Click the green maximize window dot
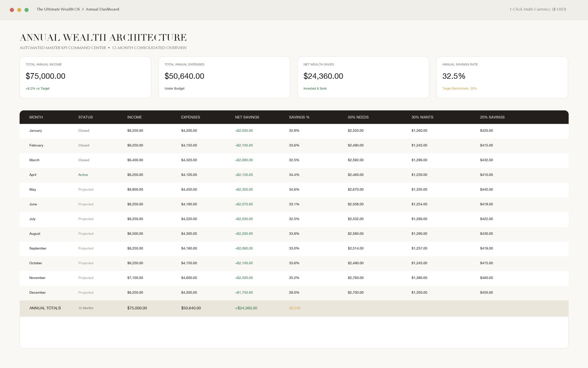 click(x=26, y=10)
